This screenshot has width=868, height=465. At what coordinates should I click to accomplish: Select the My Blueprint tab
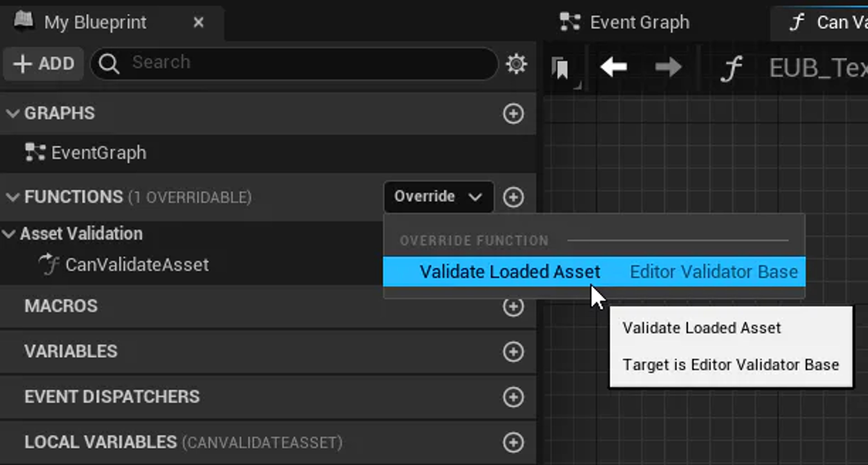95,22
